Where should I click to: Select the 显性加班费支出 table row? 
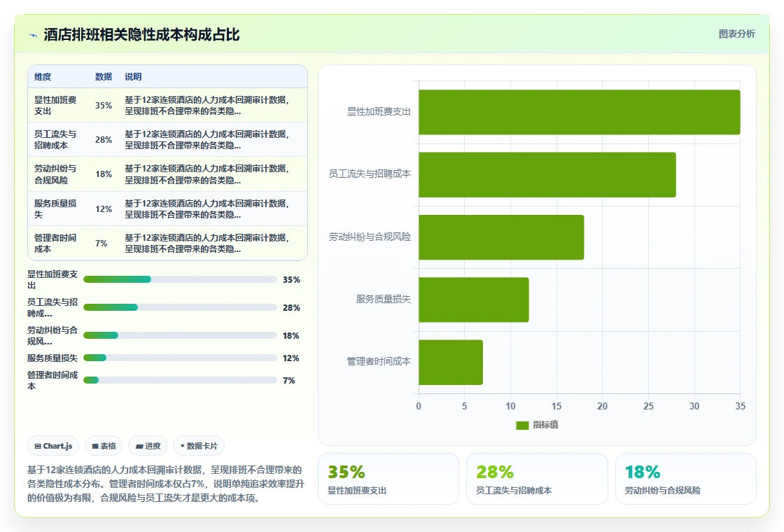tap(167, 106)
